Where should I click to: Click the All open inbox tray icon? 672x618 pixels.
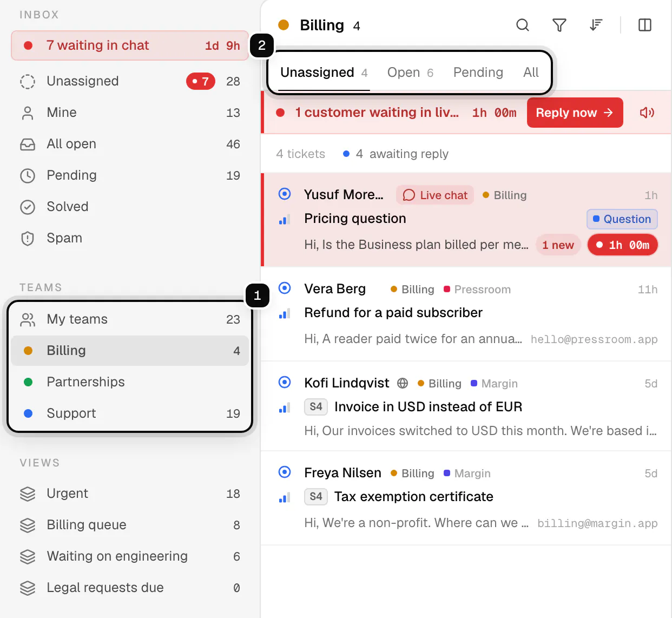click(28, 144)
